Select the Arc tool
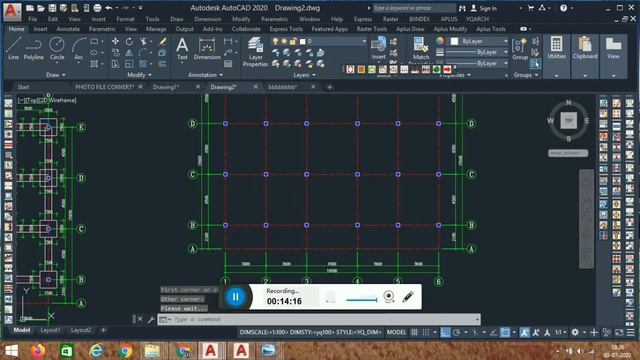Image resolution: width=640 pixels, height=360 pixels. point(79,48)
